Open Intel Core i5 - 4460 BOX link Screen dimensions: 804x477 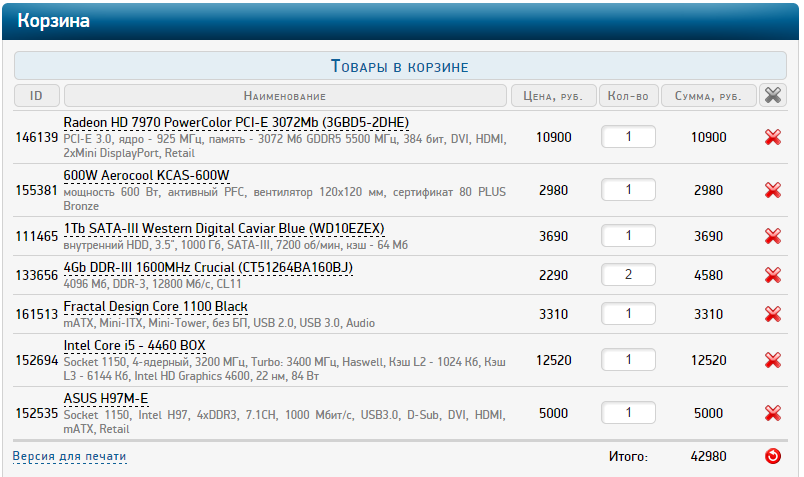pos(134,345)
